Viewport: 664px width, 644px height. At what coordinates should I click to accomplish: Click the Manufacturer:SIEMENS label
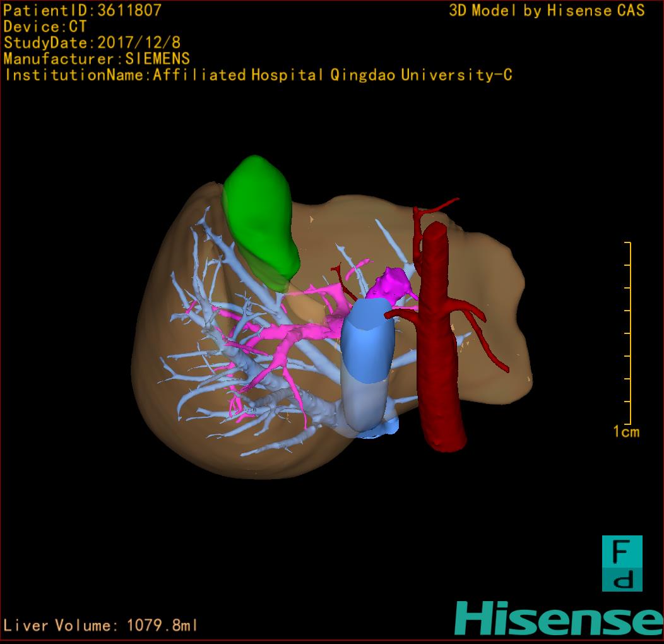click(x=97, y=59)
